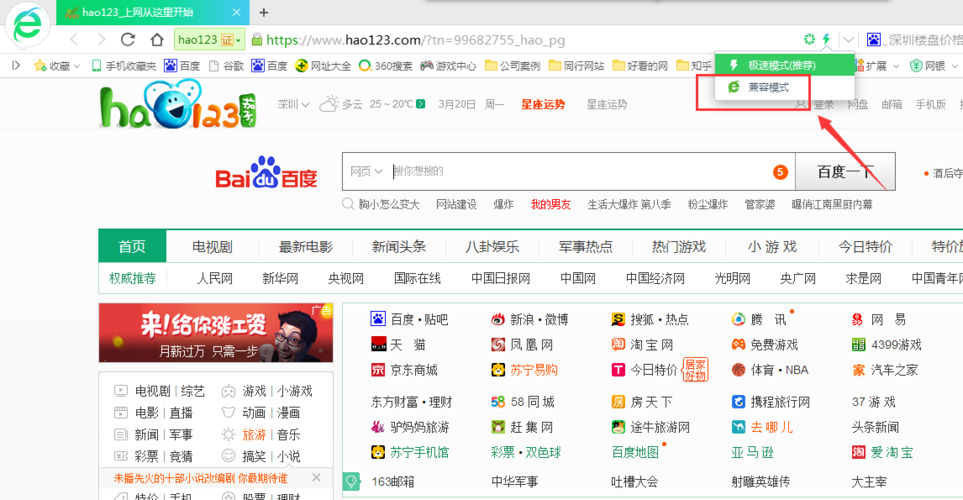Click the green lightbulb icon beside 163邮箱
This screenshot has width=963, height=500.
click(351, 481)
